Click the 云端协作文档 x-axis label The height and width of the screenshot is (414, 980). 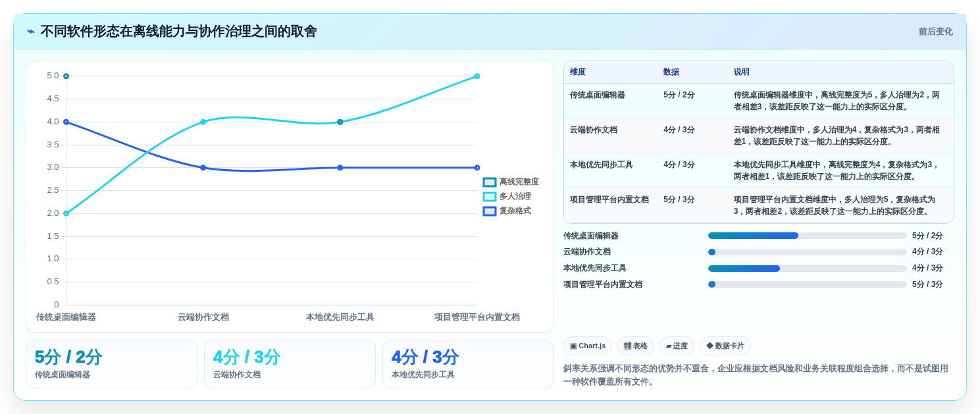pos(203,317)
